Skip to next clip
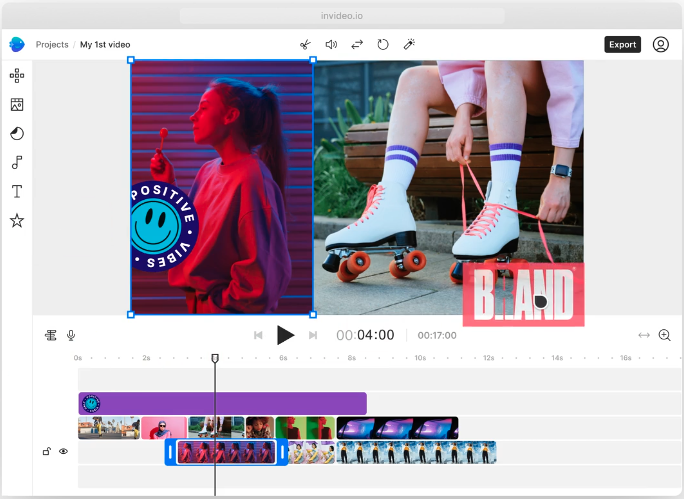Screen dimensions: 684x499 tap(313, 335)
